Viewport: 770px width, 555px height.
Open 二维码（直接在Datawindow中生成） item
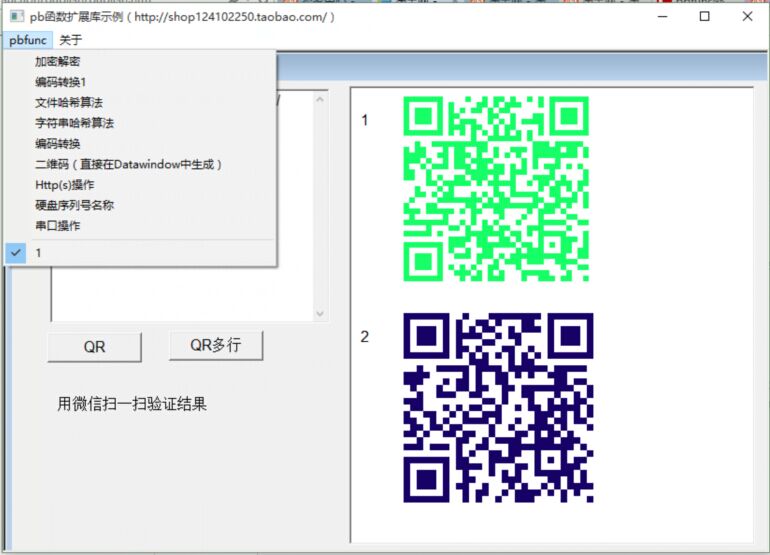point(140,164)
